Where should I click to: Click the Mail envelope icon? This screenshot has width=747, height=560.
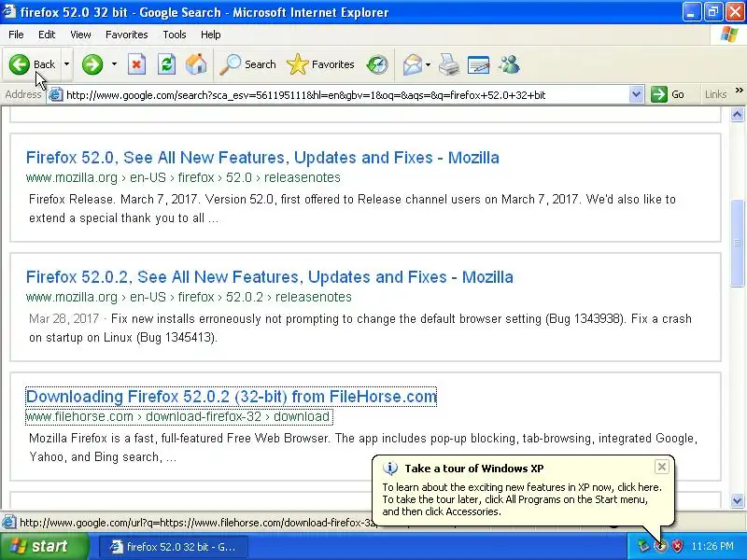412,64
